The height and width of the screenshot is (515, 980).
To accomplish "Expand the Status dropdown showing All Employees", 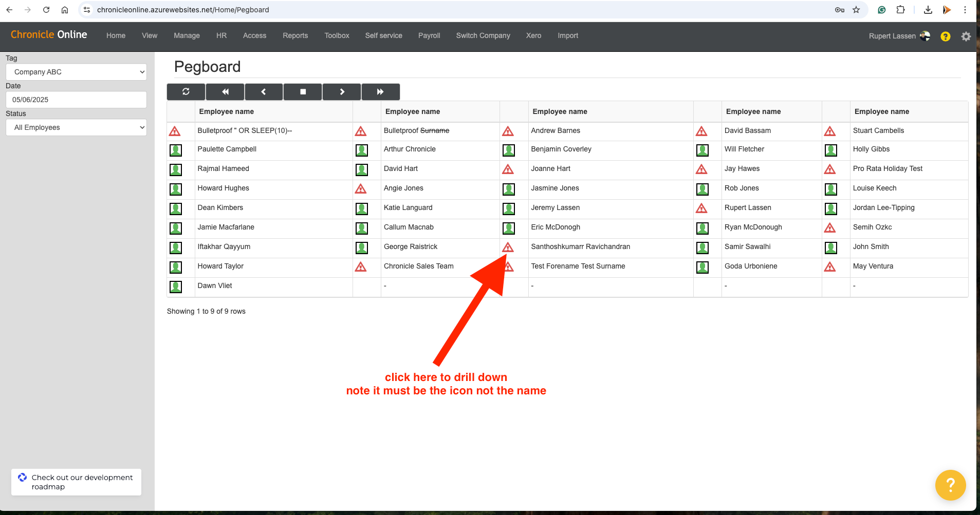I will click(x=76, y=127).
